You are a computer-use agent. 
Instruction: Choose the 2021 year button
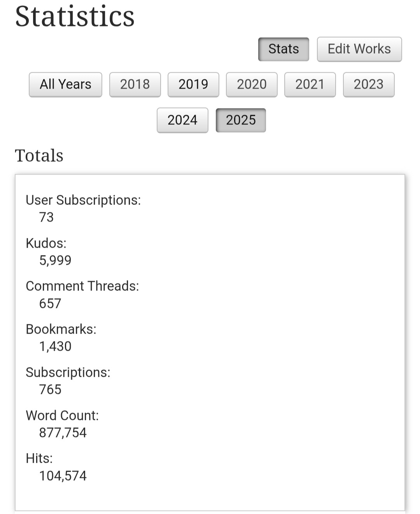[x=310, y=84]
